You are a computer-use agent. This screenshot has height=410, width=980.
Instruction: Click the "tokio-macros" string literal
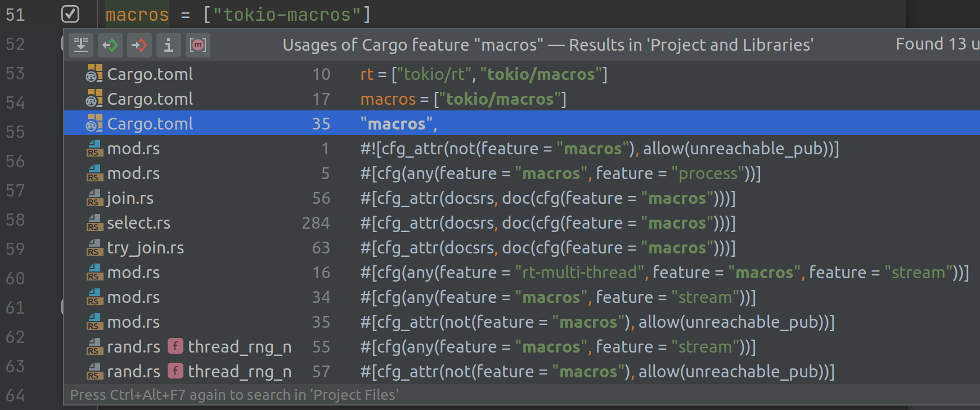coord(287,14)
